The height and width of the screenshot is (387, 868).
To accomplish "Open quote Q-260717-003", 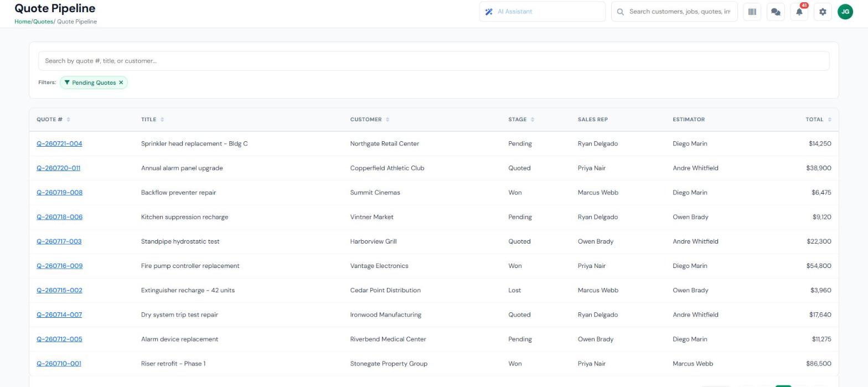I will (59, 241).
